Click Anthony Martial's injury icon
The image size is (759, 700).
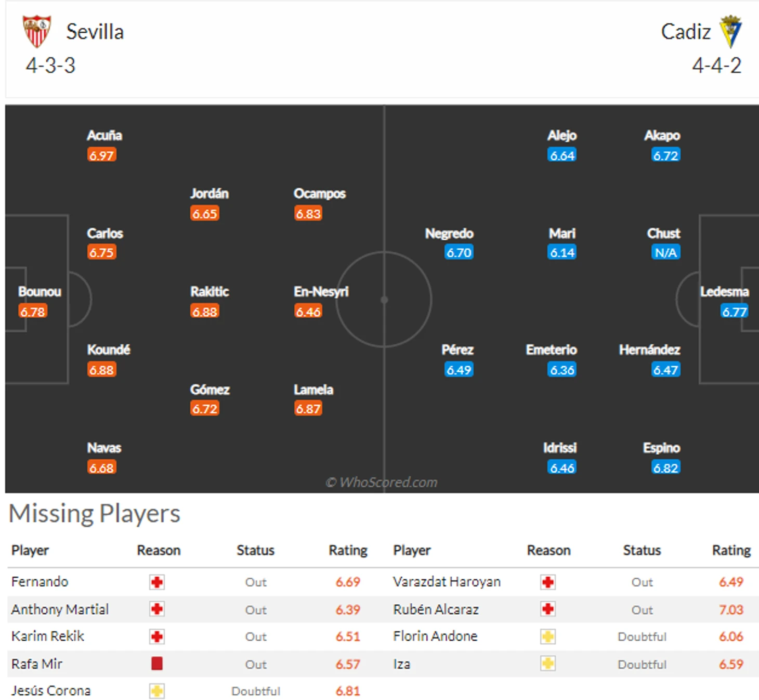pyautogui.click(x=157, y=609)
